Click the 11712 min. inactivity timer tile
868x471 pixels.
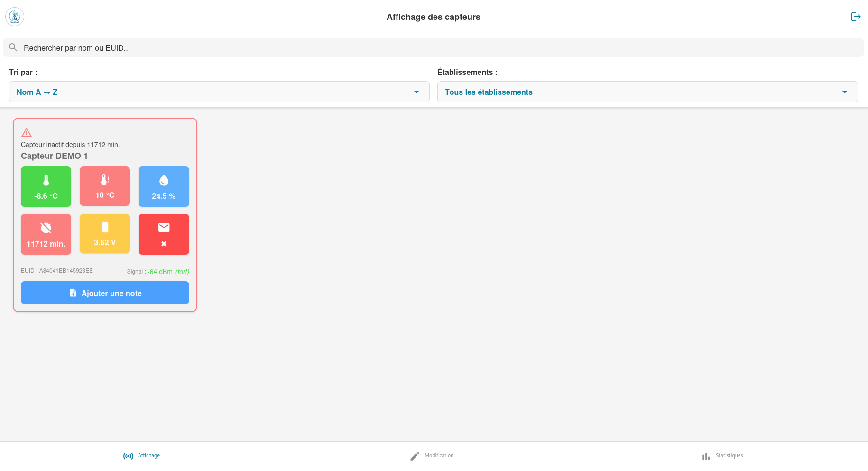[46, 234]
